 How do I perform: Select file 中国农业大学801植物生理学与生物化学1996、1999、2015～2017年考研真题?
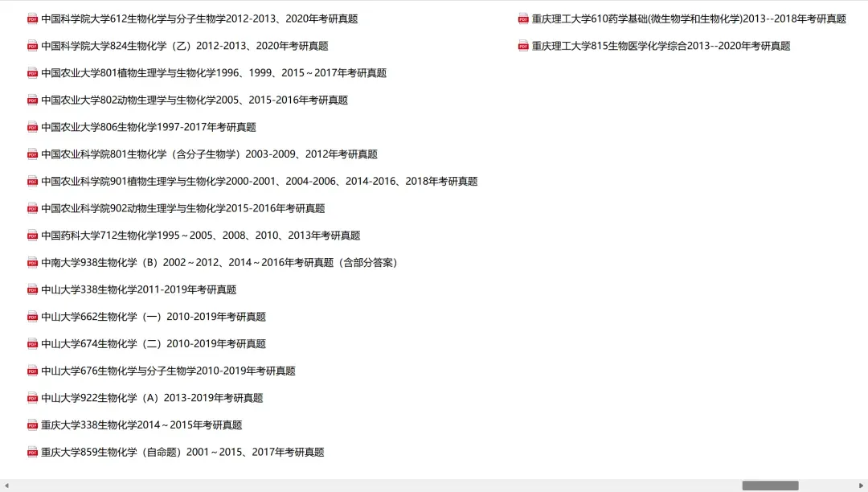coord(214,73)
